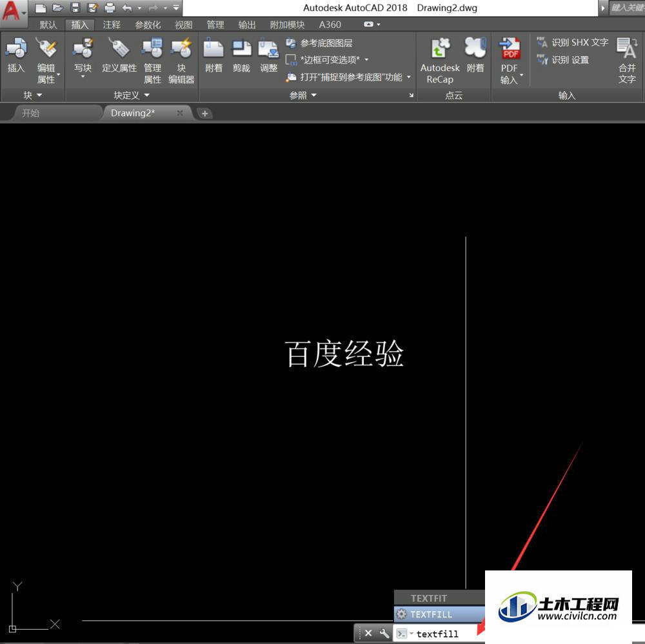The image size is (645, 644).
Task: Click the New file icon
Action: click(x=40, y=8)
